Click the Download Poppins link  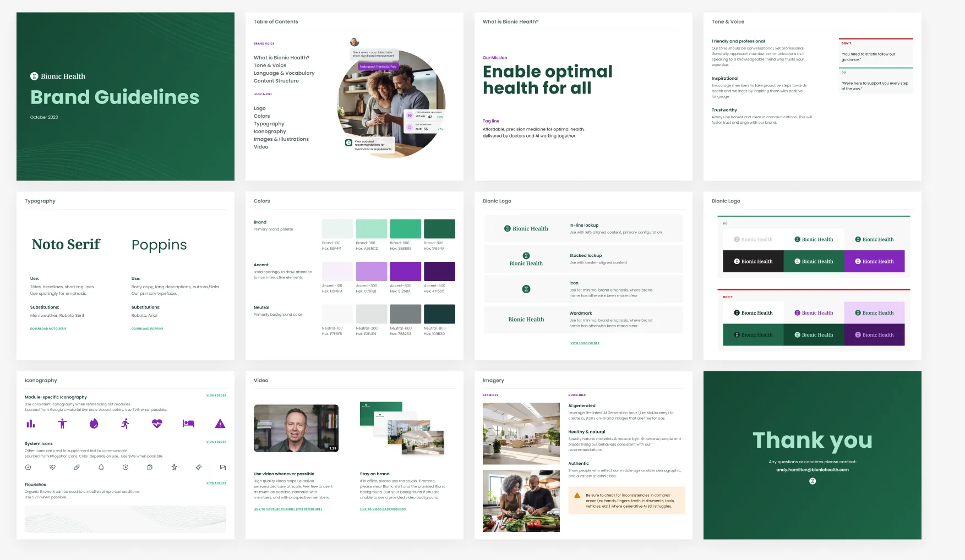148,328
